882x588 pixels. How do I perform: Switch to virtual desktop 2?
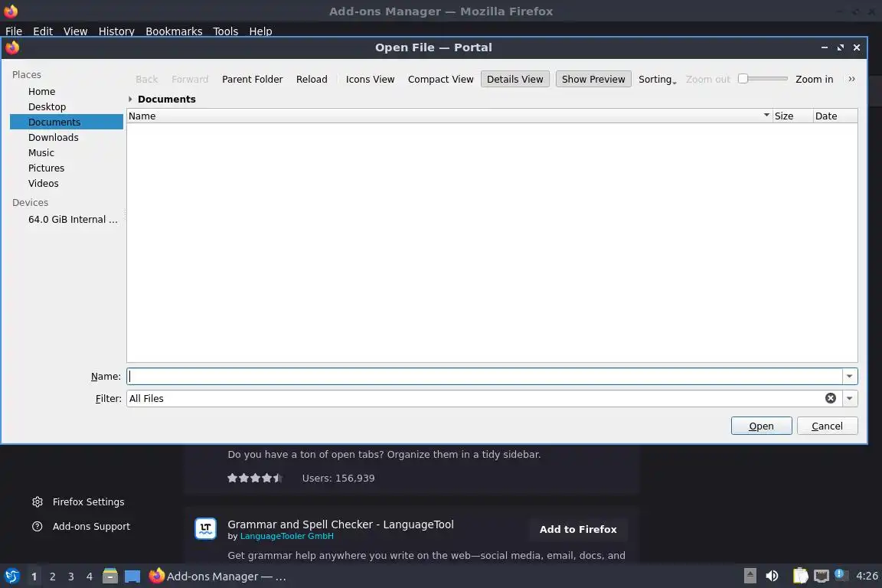pos(52,577)
